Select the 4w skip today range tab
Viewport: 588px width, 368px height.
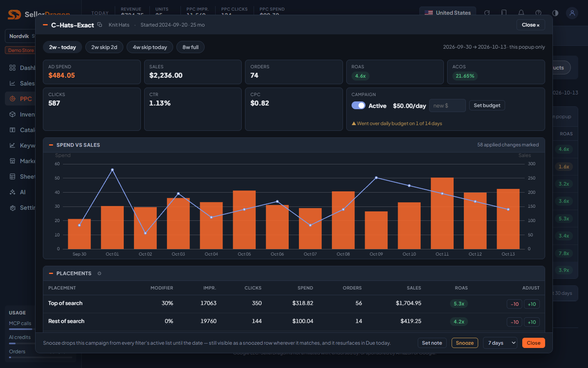pos(150,47)
